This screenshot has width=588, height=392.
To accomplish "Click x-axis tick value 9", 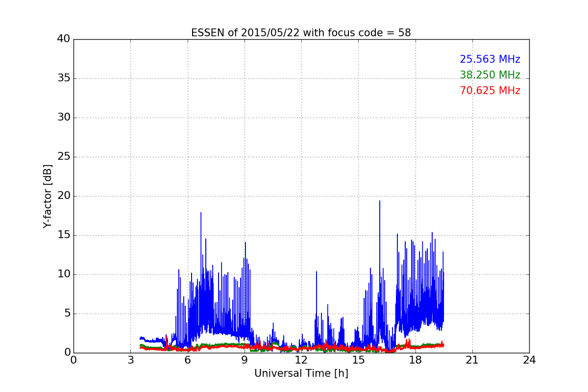I will pos(245,360).
